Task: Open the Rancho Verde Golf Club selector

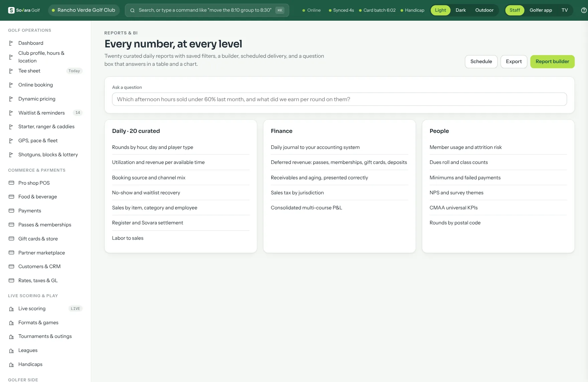Action: (84, 10)
